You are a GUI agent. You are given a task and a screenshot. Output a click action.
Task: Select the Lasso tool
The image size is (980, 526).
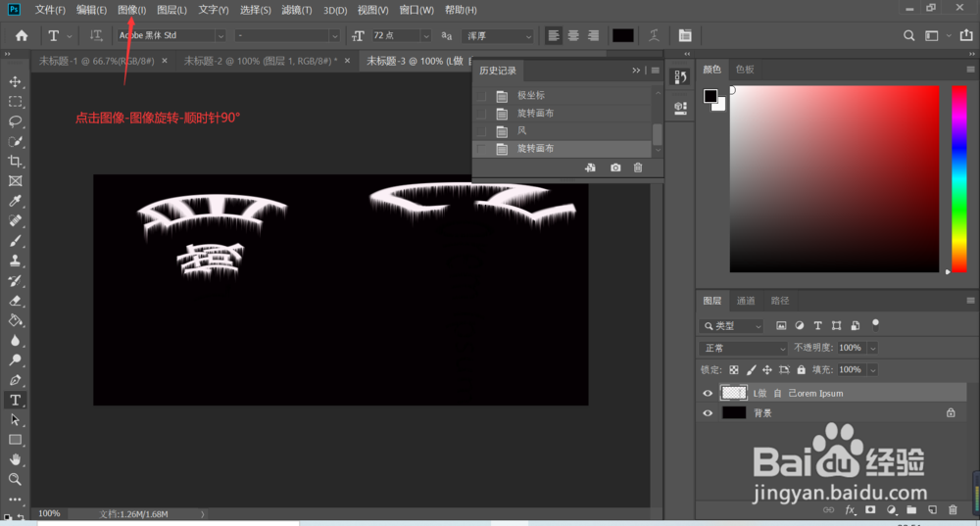pos(15,121)
